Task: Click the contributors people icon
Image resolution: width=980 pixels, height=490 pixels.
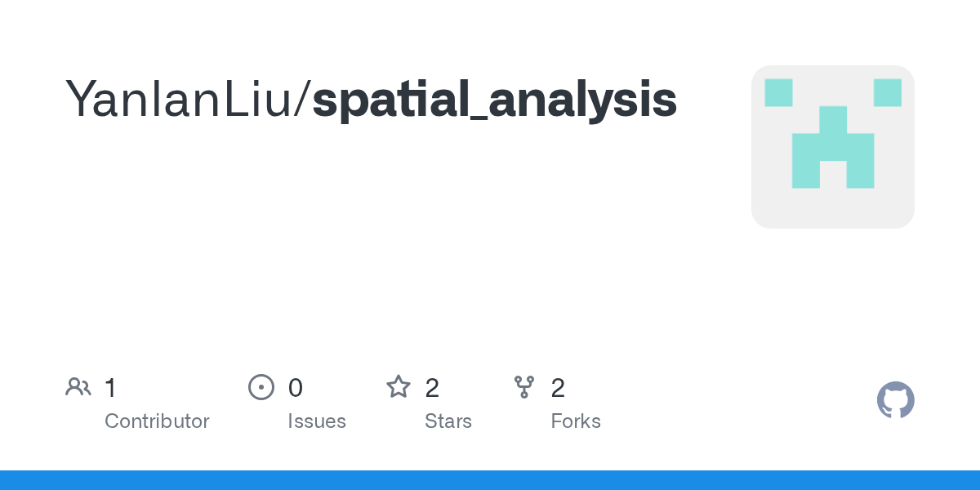Action: (78, 386)
